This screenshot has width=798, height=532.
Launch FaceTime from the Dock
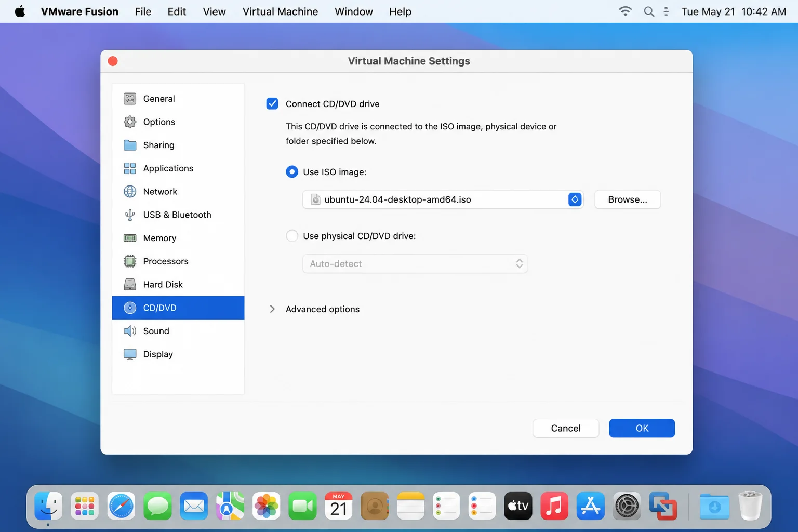coord(302,506)
